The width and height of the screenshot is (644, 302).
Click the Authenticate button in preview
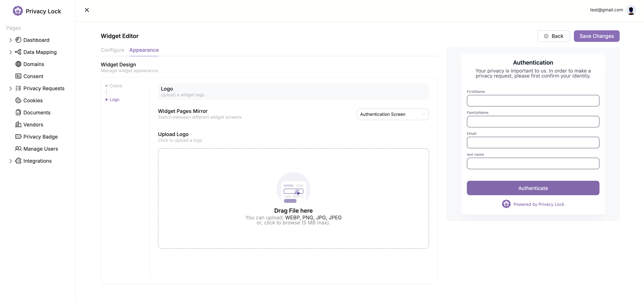pyautogui.click(x=533, y=188)
